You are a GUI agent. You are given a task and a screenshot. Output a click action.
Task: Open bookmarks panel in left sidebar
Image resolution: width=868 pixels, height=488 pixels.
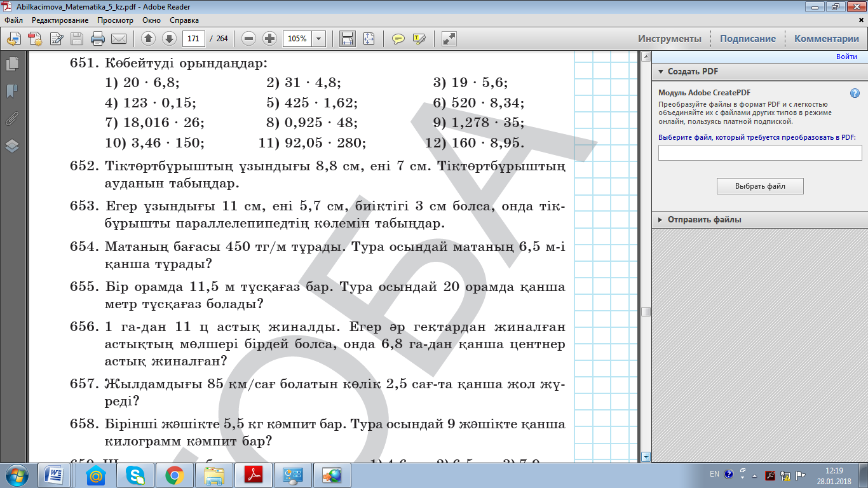[x=12, y=91]
